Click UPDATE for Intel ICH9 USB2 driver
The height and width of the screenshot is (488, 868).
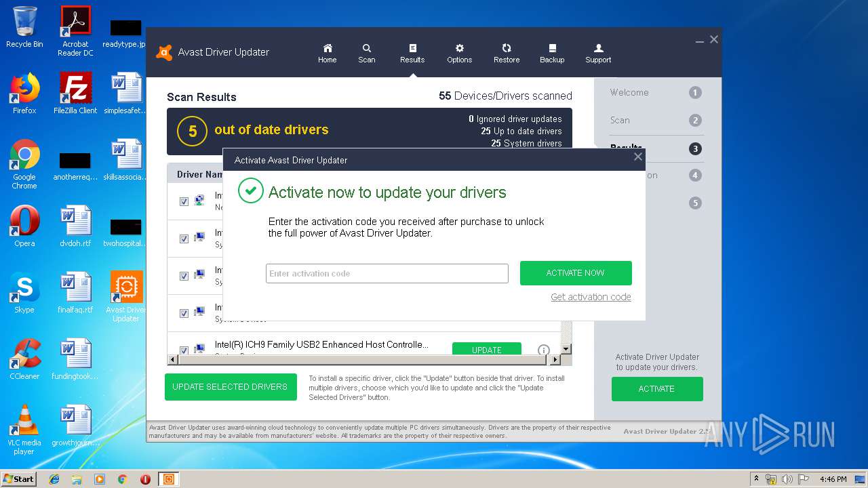(x=487, y=348)
